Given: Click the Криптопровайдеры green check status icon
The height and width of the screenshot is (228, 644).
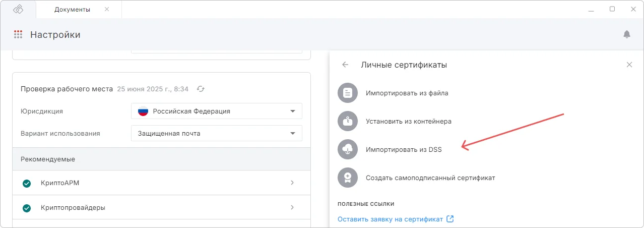Looking at the screenshot, I should coord(27,208).
